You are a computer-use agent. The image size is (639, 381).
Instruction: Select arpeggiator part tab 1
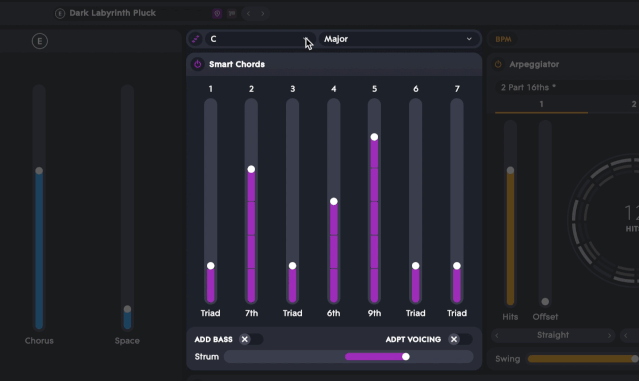(541, 104)
